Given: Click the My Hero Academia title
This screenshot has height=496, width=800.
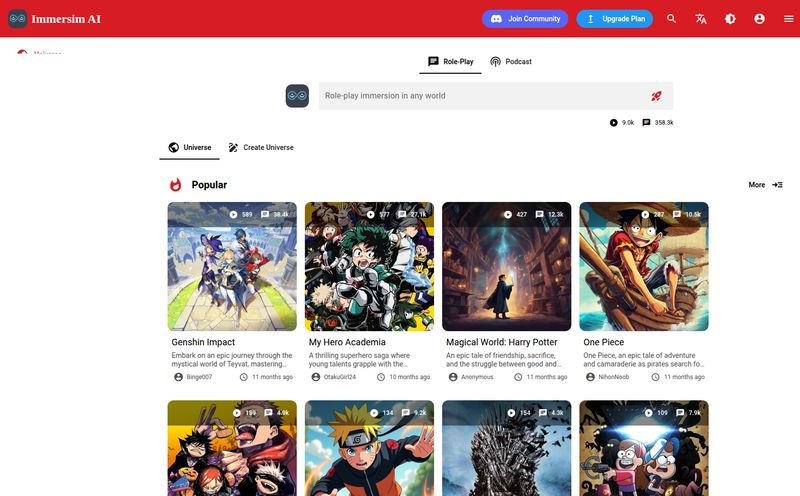Looking at the screenshot, I should coord(347,342).
